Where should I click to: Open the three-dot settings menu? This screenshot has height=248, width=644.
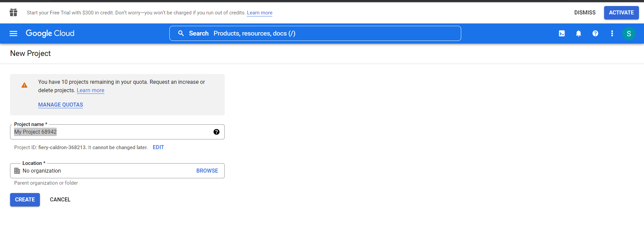pyautogui.click(x=612, y=34)
